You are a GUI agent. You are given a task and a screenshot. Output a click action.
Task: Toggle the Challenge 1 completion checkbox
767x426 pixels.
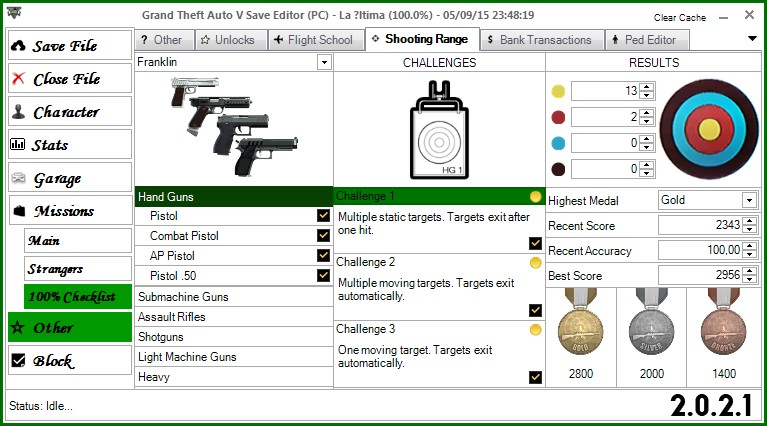[535, 243]
